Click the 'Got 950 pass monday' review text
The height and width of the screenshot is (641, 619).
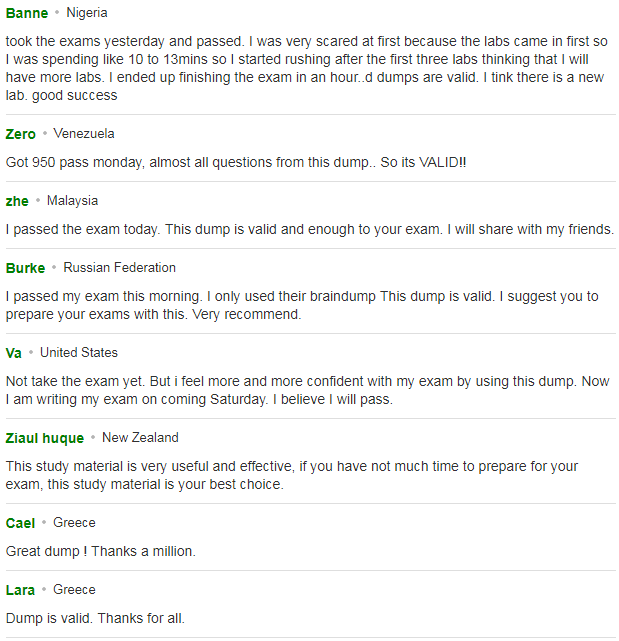(x=236, y=163)
